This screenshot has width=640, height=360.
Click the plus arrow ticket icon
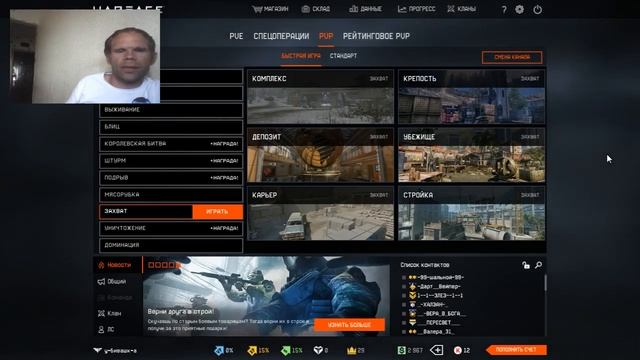click(437, 350)
